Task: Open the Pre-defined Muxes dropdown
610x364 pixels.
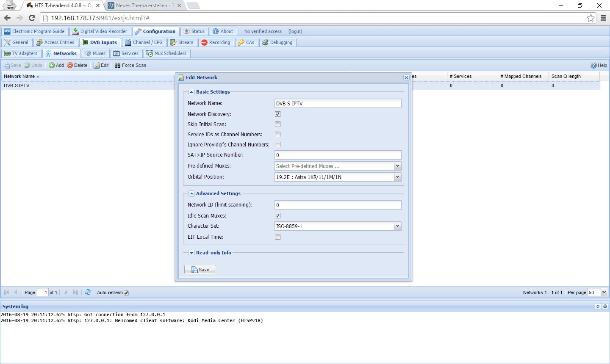Action: (x=397, y=166)
